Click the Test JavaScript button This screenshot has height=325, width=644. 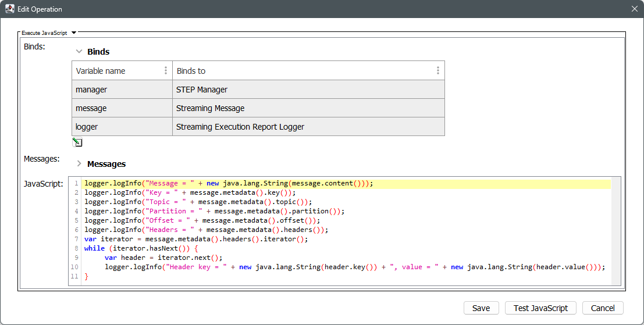click(x=540, y=308)
